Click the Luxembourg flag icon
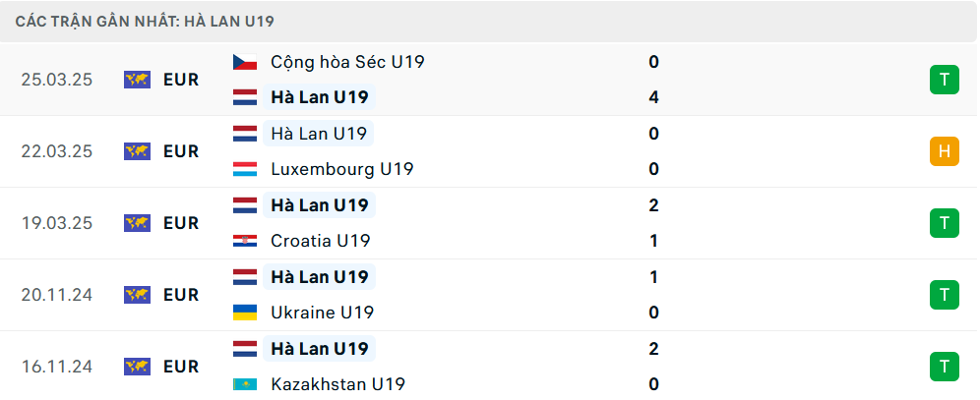This screenshot has height=400, width=980. click(245, 169)
